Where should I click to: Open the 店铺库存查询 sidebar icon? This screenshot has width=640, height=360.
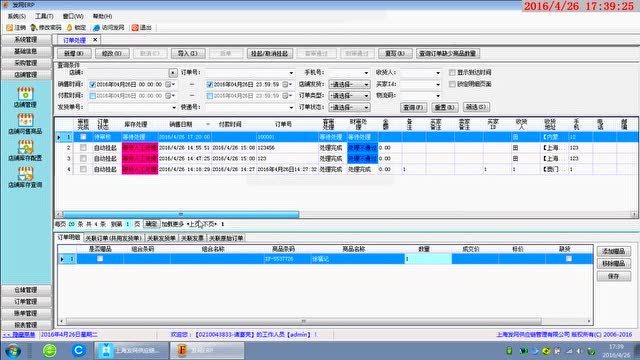(x=25, y=177)
